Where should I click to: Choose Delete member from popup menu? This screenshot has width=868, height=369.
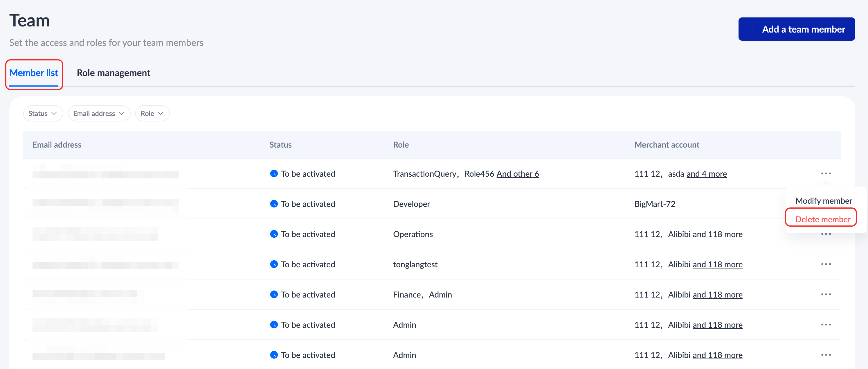pos(822,219)
